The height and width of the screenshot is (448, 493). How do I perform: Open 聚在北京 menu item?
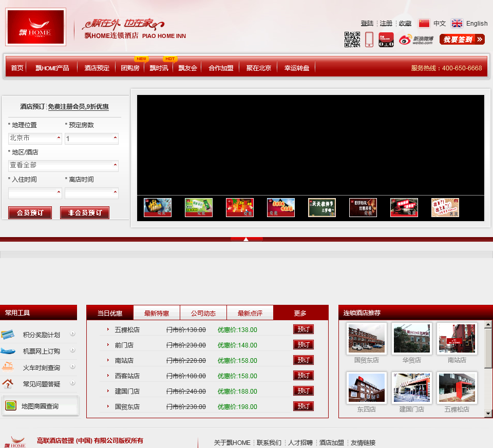(x=259, y=68)
